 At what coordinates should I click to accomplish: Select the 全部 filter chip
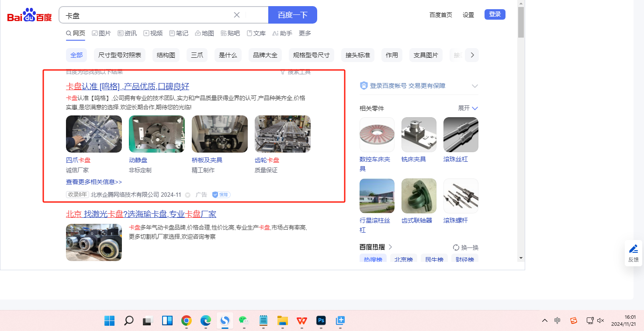(x=76, y=55)
